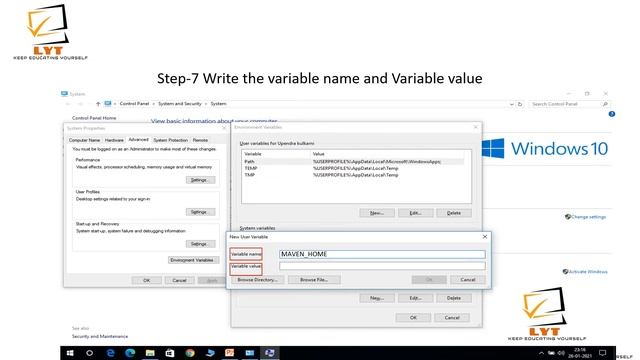This screenshot has height=360, width=640.
Task: Open File Explorer from the taskbar
Action: click(150, 353)
